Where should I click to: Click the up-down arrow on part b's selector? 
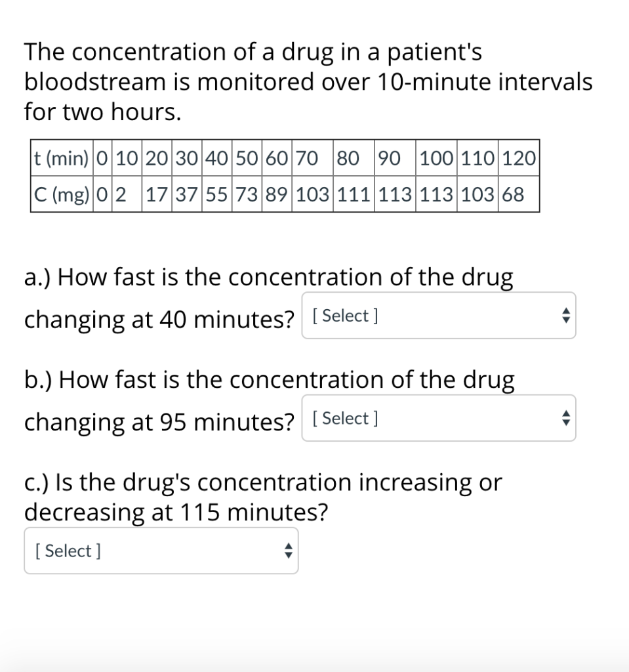pyautogui.click(x=565, y=418)
